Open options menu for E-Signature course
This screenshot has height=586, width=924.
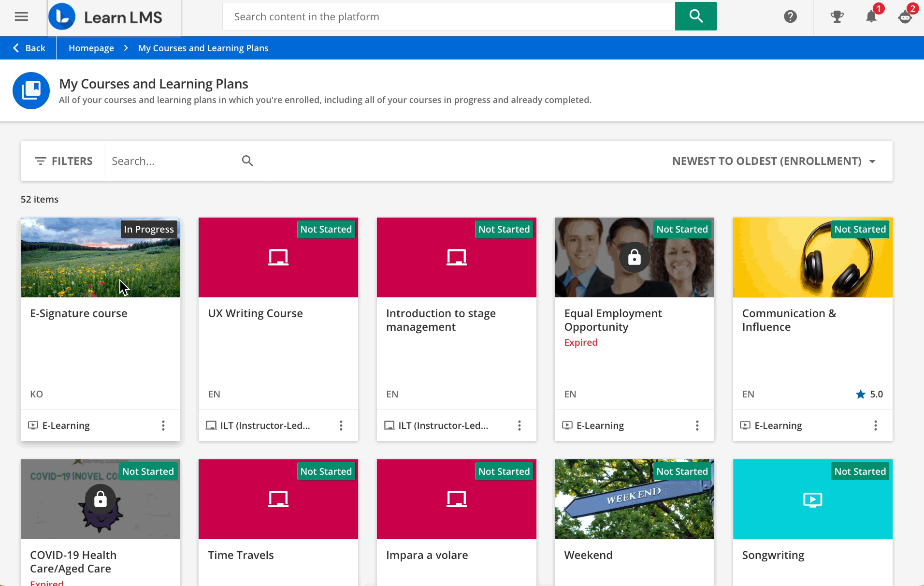pyautogui.click(x=163, y=425)
